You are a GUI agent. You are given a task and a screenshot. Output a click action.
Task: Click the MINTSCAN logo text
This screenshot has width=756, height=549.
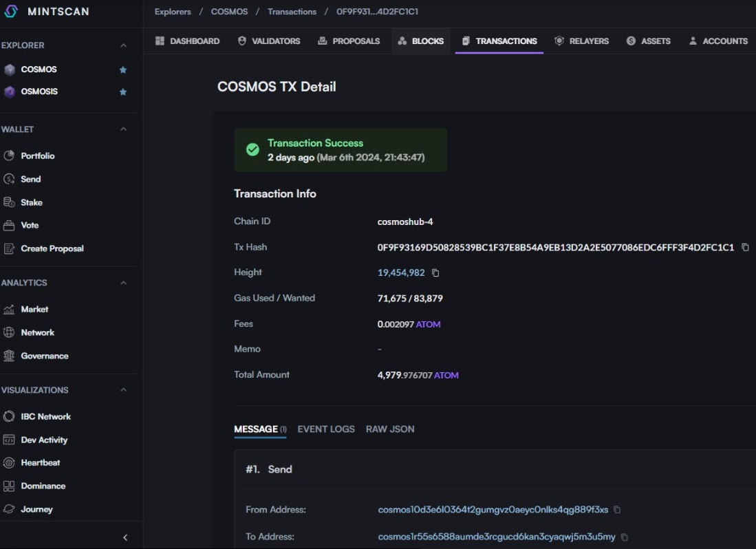(x=58, y=12)
